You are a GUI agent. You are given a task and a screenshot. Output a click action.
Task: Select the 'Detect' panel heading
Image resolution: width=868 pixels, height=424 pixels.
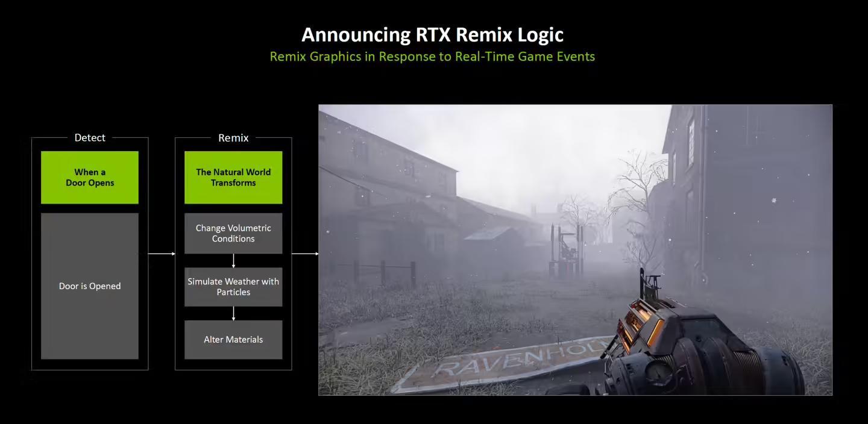pyautogui.click(x=90, y=137)
